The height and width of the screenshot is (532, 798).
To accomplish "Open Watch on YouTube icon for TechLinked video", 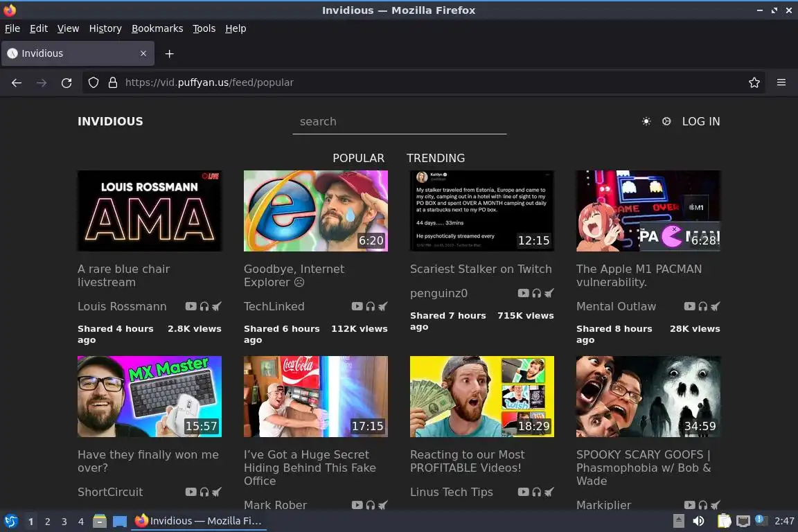I will (357, 306).
